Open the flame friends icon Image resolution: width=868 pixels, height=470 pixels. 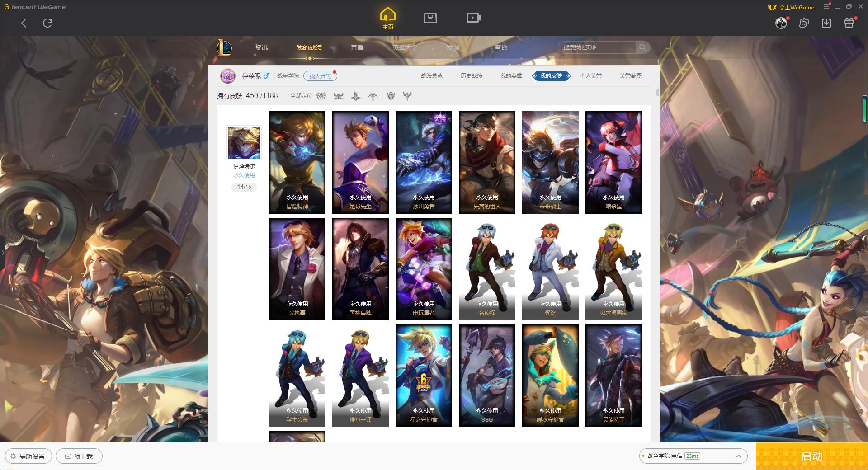pos(804,23)
